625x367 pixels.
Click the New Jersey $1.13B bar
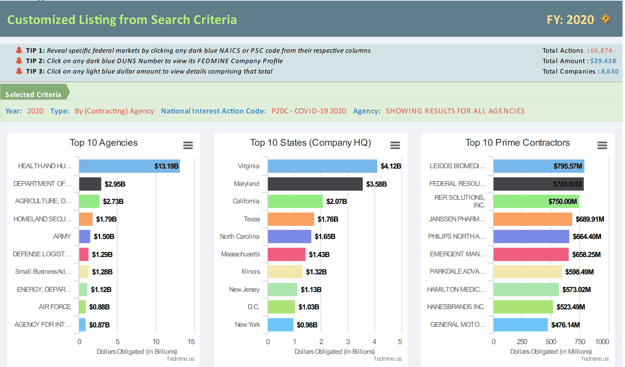coord(282,289)
